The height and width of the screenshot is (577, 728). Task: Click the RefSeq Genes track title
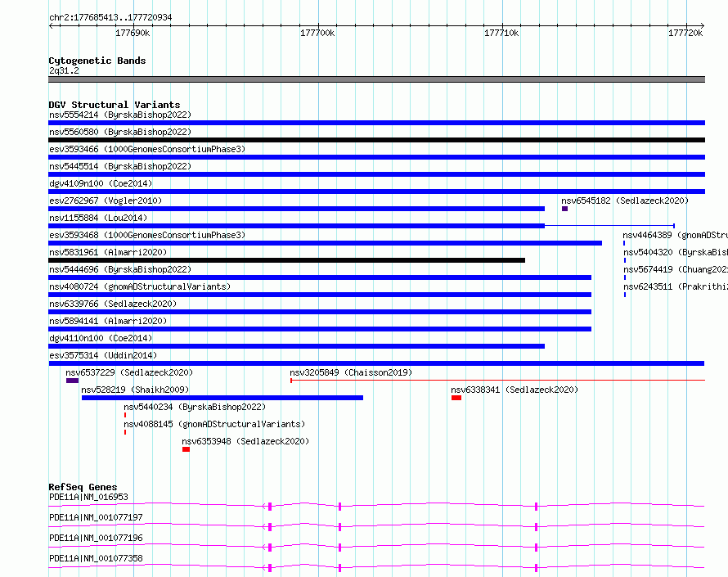point(83,487)
